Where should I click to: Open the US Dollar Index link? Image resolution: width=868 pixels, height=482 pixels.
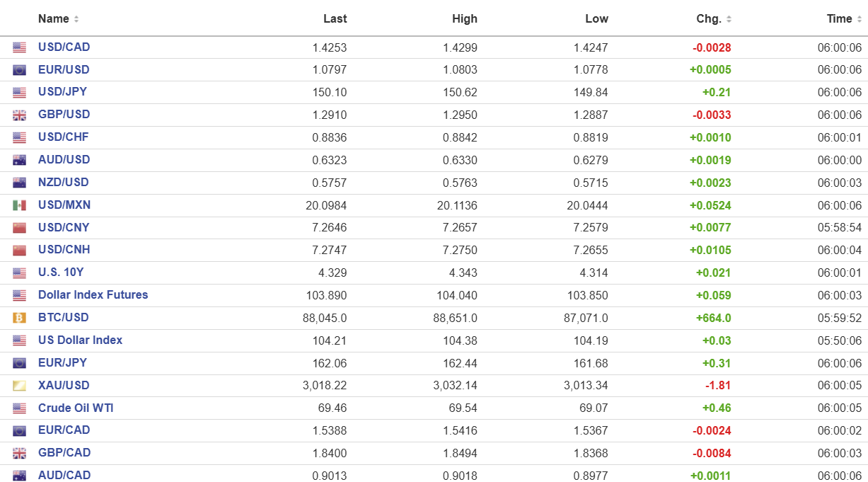(x=80, y=340)
